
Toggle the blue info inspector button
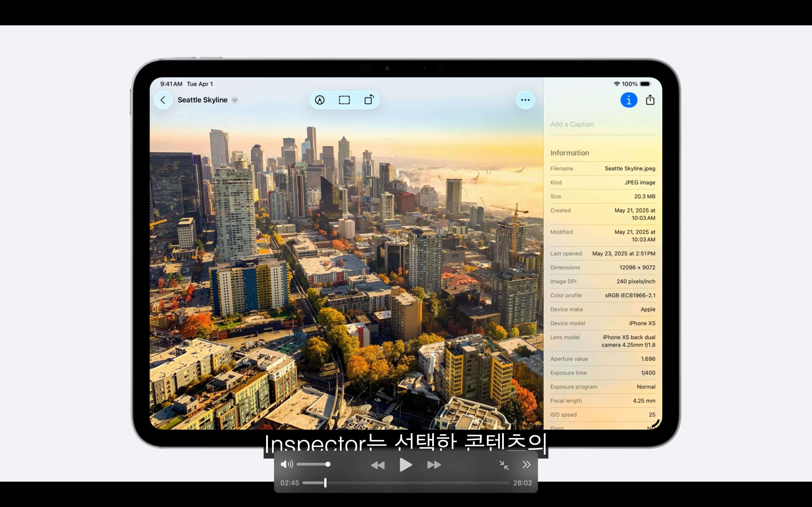[628, 100]
